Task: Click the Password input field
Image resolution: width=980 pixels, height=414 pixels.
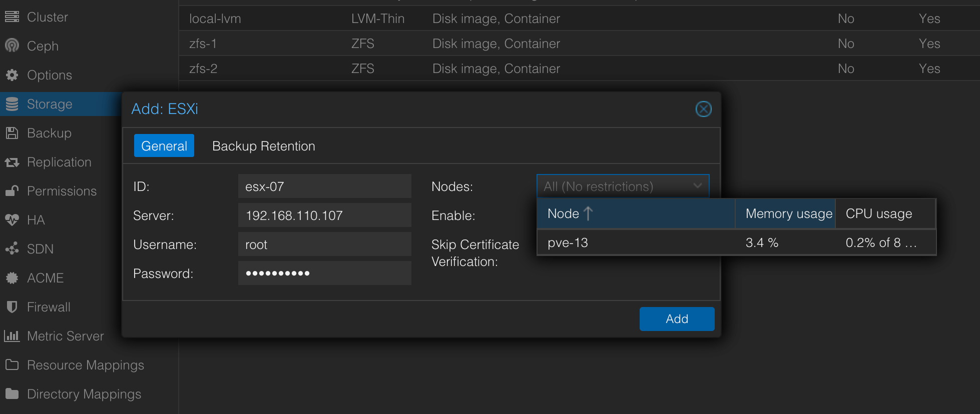Action: (324, 273)
